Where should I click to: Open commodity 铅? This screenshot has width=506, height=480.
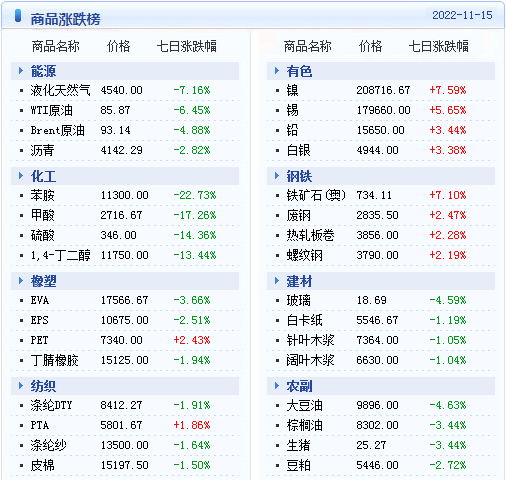(x=292, y=130)
